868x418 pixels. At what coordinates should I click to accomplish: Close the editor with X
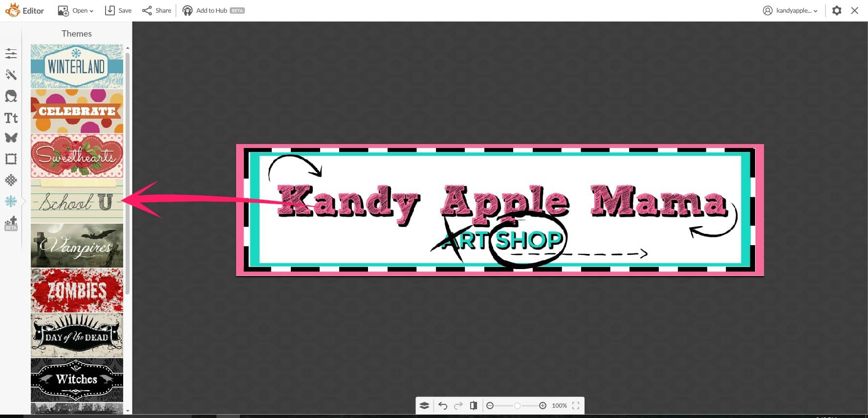[854, 10]
